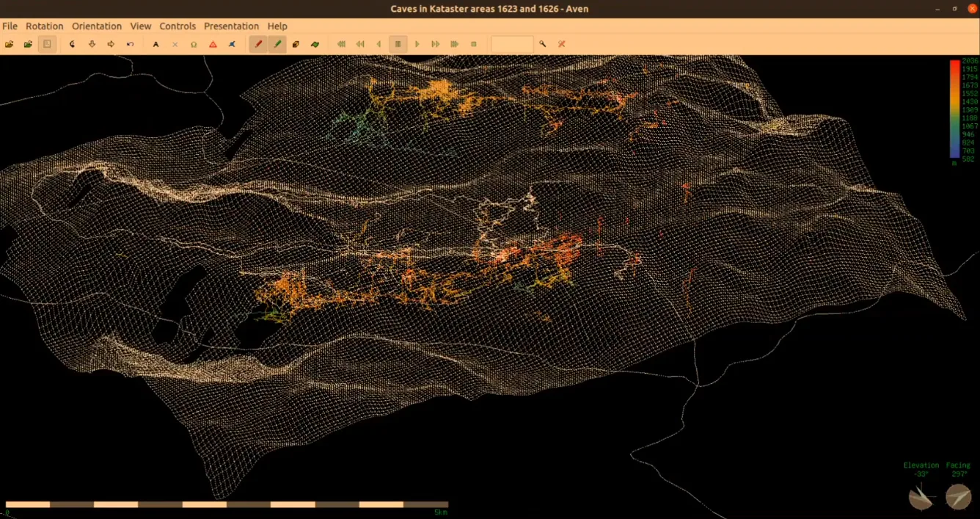This screenshot has width=980, height=519.
Task: Click fast rewind double-arrow control
Action: (360, 44)
